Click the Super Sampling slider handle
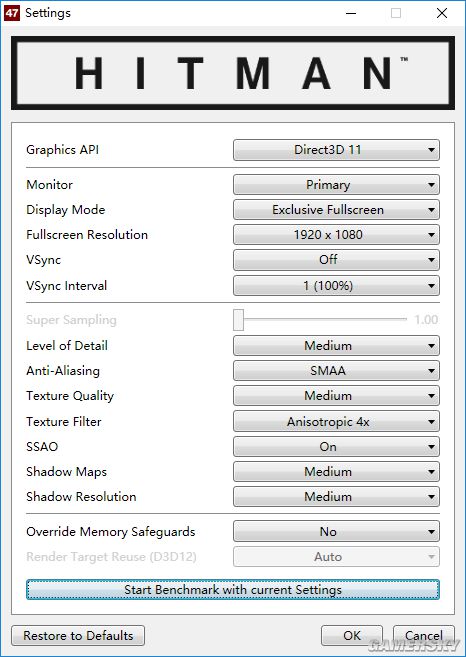The image size is (466, 657). (x=238, y=320)
